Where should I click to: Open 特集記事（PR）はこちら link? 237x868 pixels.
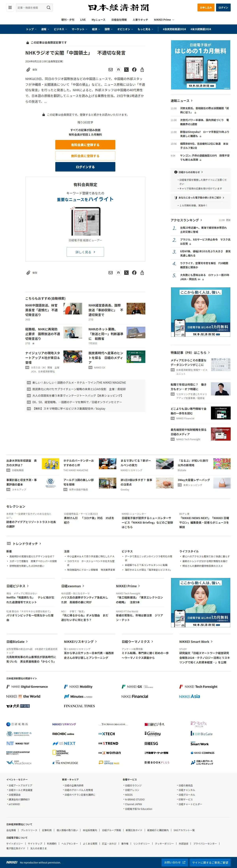point(190,352)
